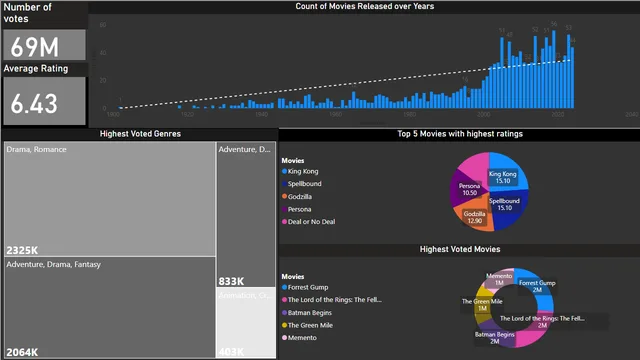Click the Top 5 Movies with highest ratings title
Viewport: 640px width, 360px height.
pos(460,134)
